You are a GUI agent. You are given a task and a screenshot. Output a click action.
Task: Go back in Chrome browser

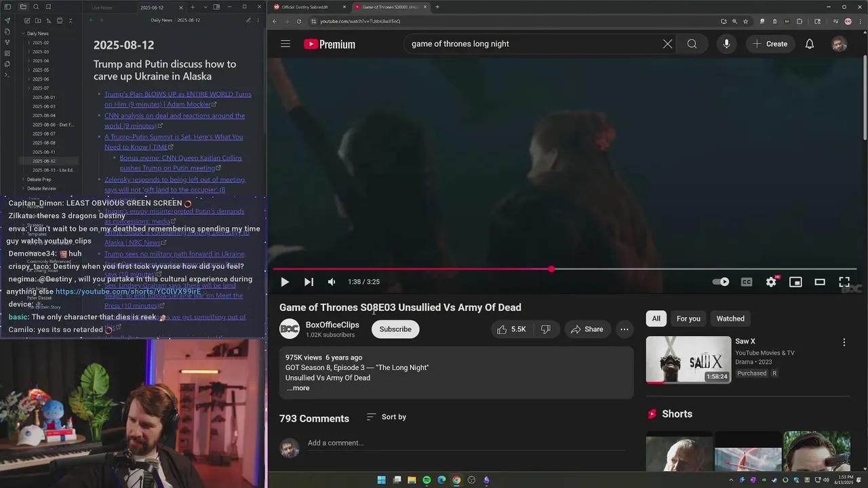(x=275, y=21)
